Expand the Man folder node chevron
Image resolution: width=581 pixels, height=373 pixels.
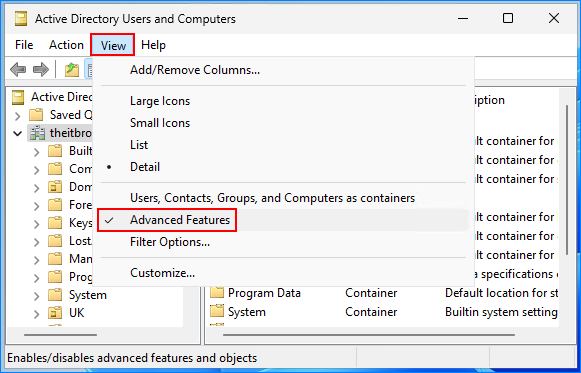tap(36, 260)
